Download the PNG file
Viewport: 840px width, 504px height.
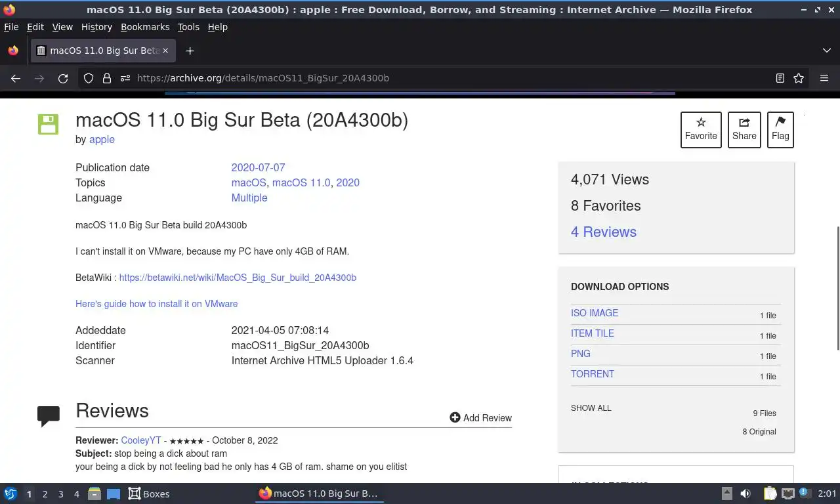[581, 354]
